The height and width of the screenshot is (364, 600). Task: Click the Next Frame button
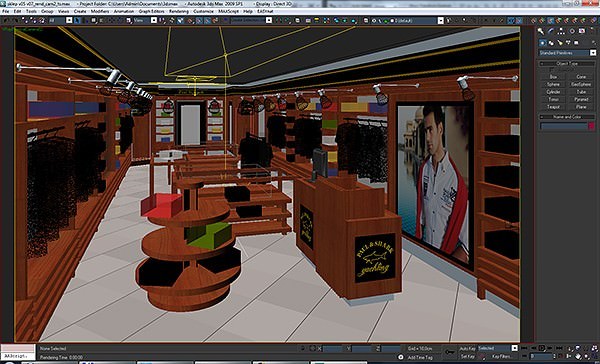(549, 348)
